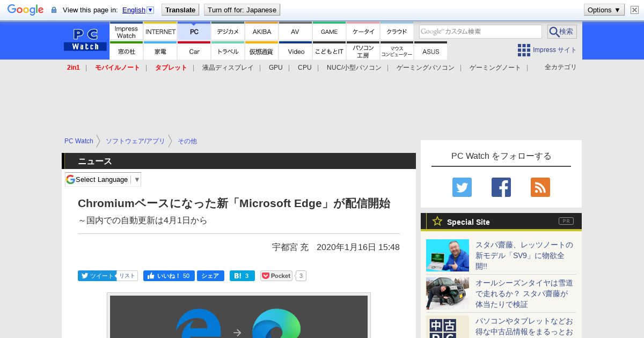Click the その他 breadcrumb link
Viewport: 644px width, 338px height.
[x=187, y=141]
